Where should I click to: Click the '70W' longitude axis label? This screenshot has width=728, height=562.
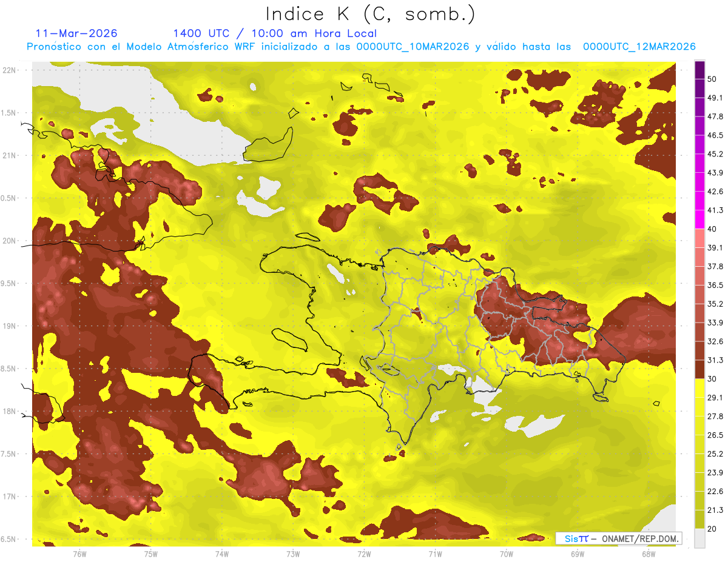[506, 553]
